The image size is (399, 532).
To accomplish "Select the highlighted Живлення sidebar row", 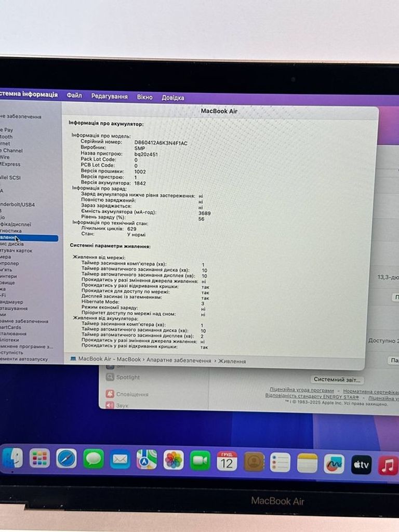I will (x=29, y=238).
